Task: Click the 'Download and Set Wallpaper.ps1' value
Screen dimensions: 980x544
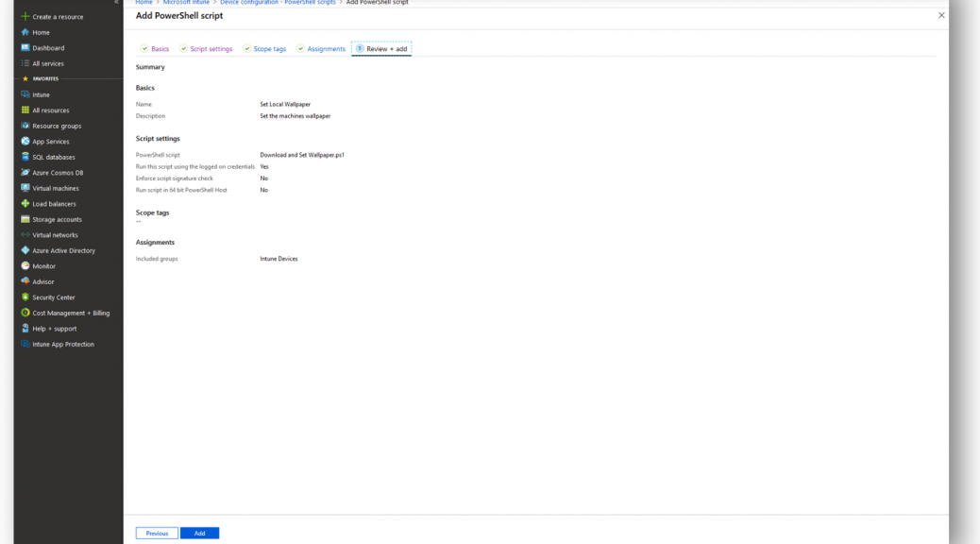Action: pyautogui.click(x=302, y=155)
